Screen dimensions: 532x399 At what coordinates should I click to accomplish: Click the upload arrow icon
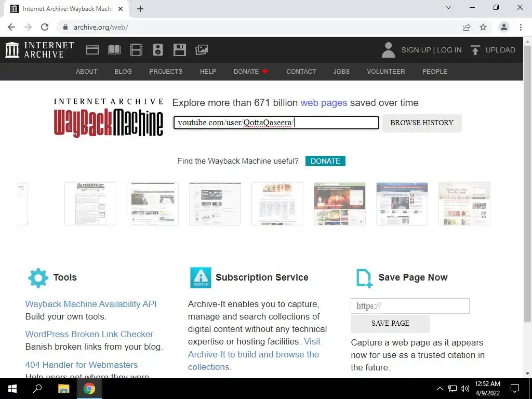(475, 50)
